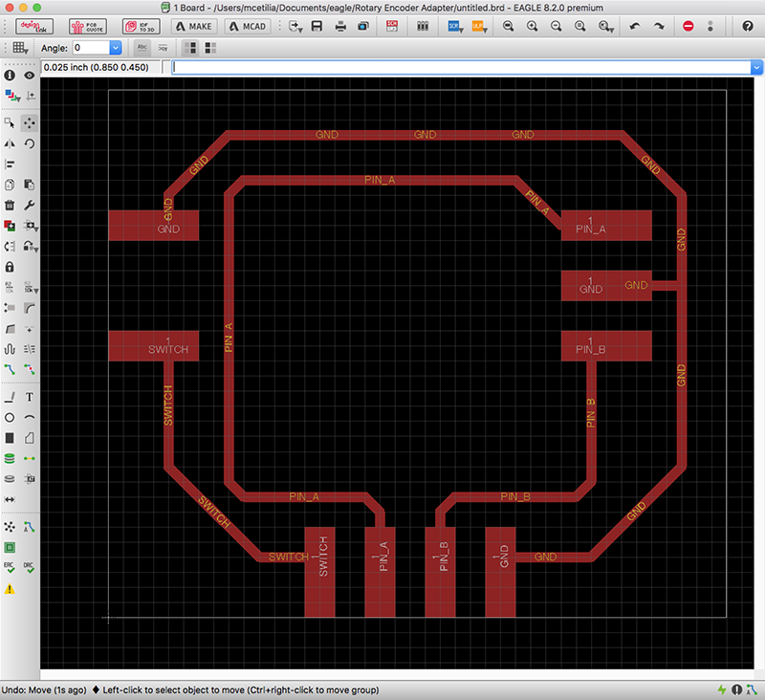Viewport: 765px width, 700px height.
Task: Select the Route airwire tool
Action: point(10,369)
